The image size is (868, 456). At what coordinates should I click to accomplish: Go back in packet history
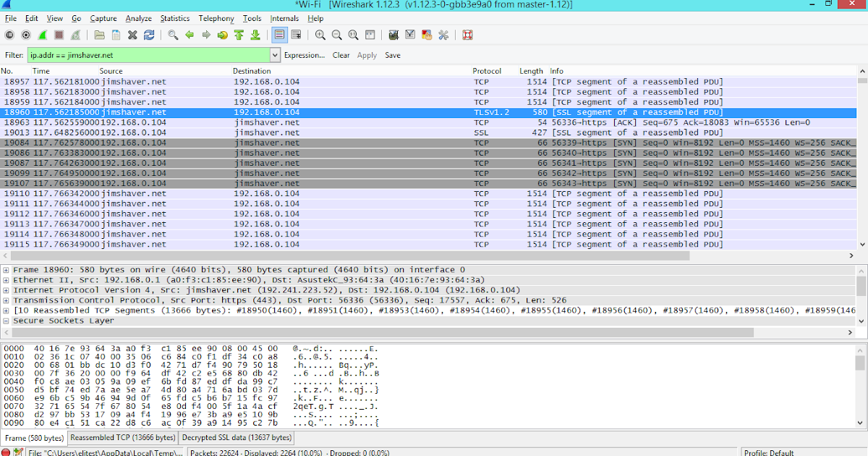(190, 35)
